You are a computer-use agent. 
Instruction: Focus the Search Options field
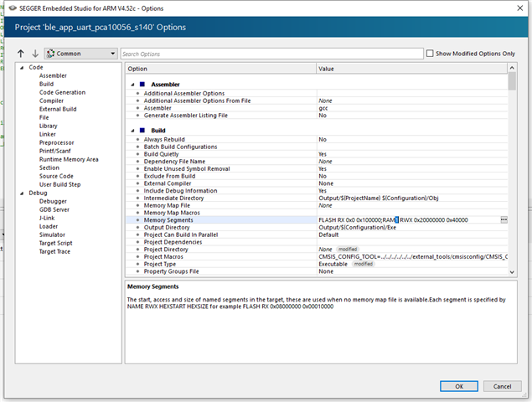coord(271,54)
